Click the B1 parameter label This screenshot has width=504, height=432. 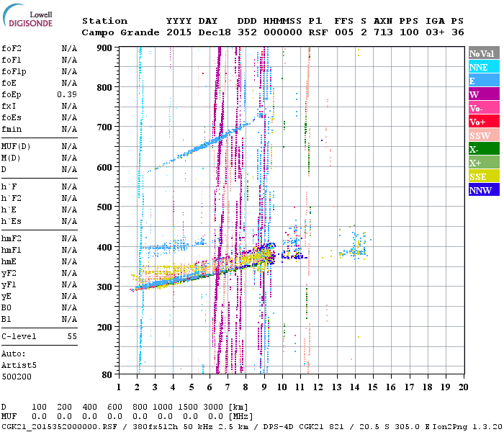pyautogui.click(x=6, y=320)
